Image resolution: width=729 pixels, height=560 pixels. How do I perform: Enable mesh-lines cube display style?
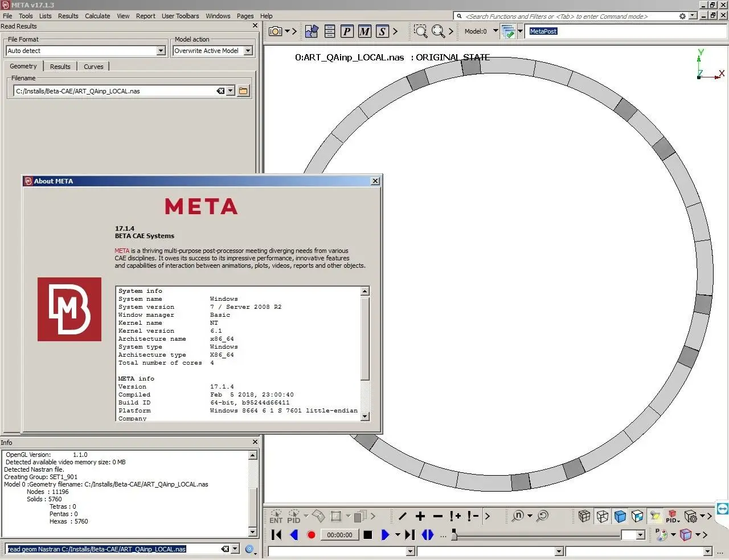coord(584,516)
